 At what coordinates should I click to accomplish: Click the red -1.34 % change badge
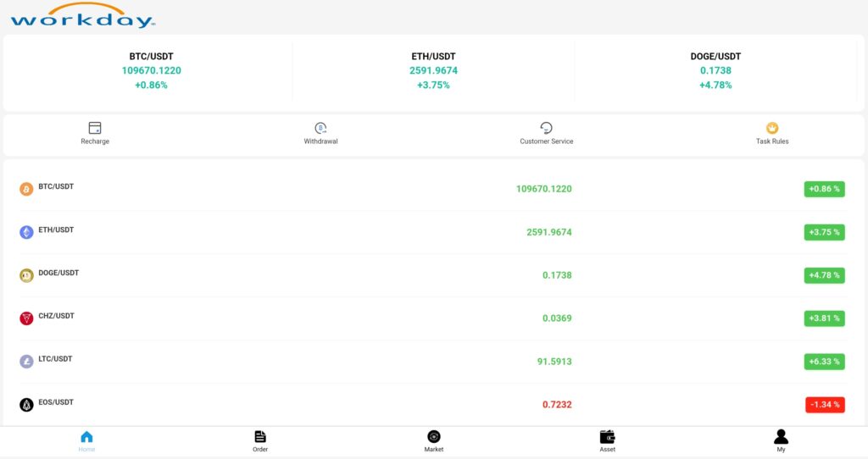pos(825,405)
